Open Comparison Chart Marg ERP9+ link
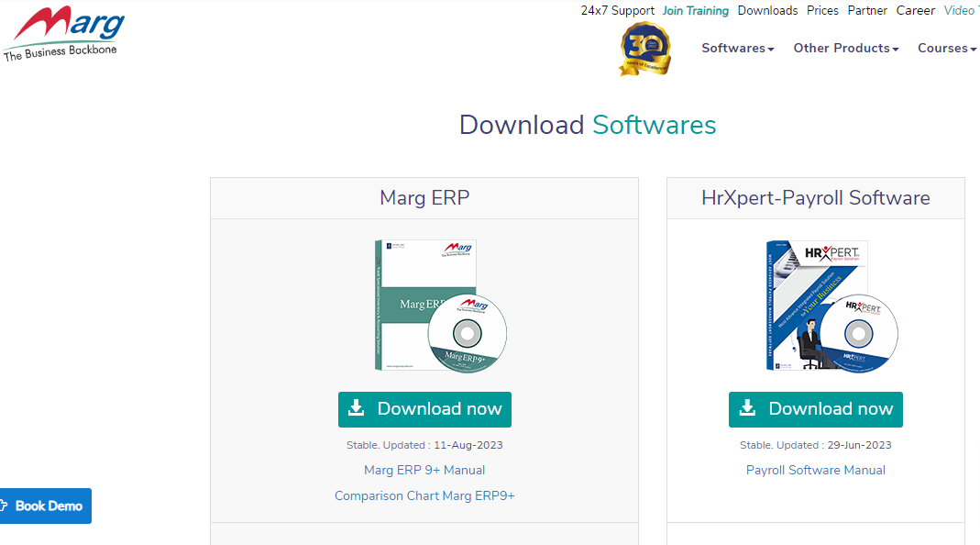Viewport: 980px width, 545px height. tap(424, 495)
